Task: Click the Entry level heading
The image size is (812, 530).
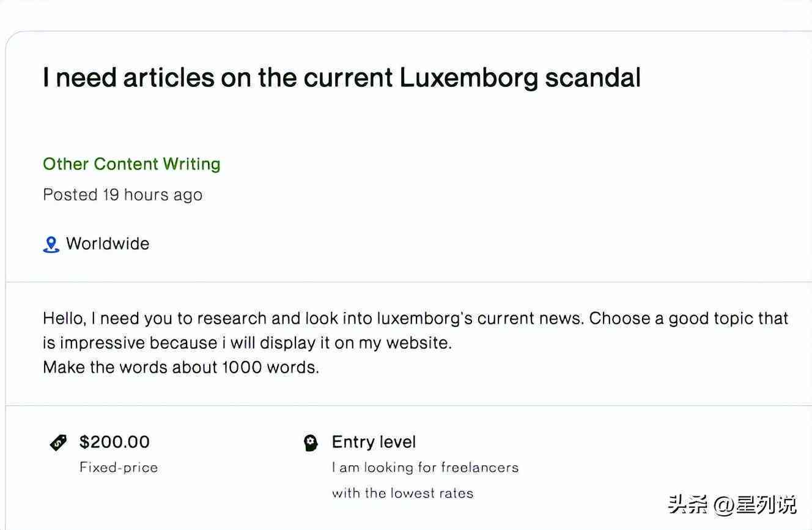Action: click(x=374, y=442)
